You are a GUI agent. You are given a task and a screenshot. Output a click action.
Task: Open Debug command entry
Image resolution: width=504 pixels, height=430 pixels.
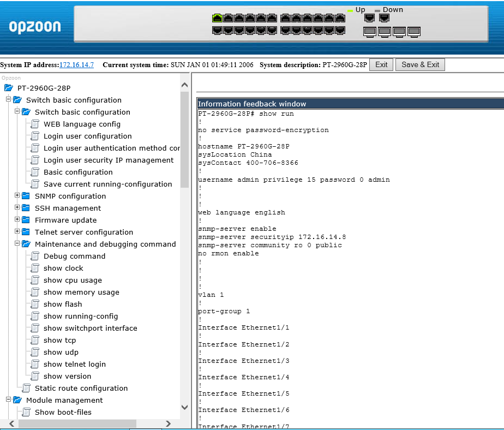(75, 256)
